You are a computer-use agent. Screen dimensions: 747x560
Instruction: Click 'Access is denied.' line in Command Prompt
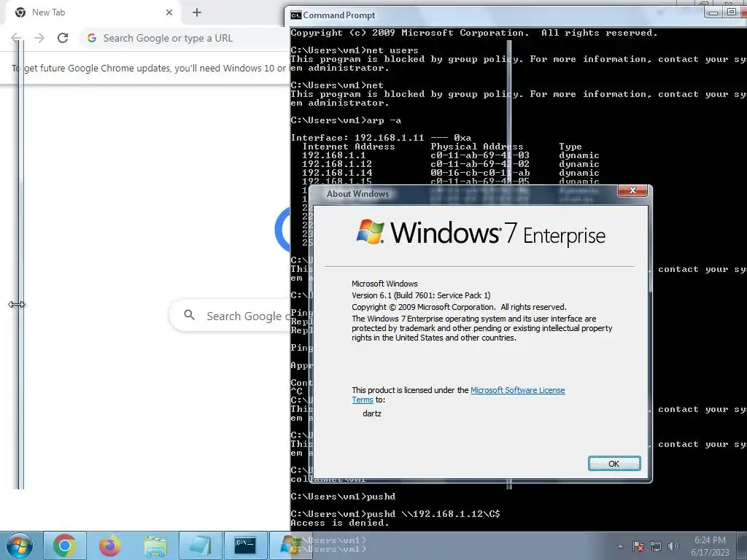pyautogui.click(x=340, y=522)
